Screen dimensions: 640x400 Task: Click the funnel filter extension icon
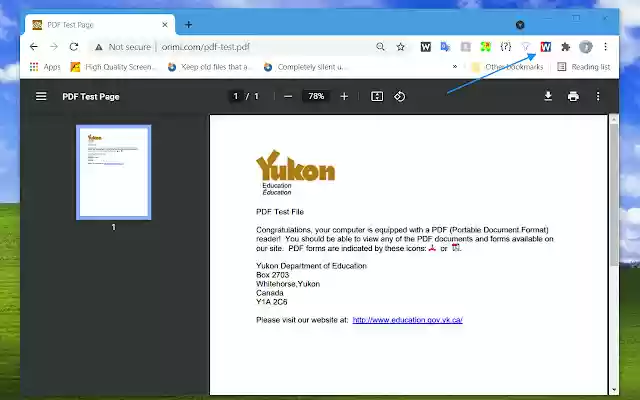coord(526,47)
